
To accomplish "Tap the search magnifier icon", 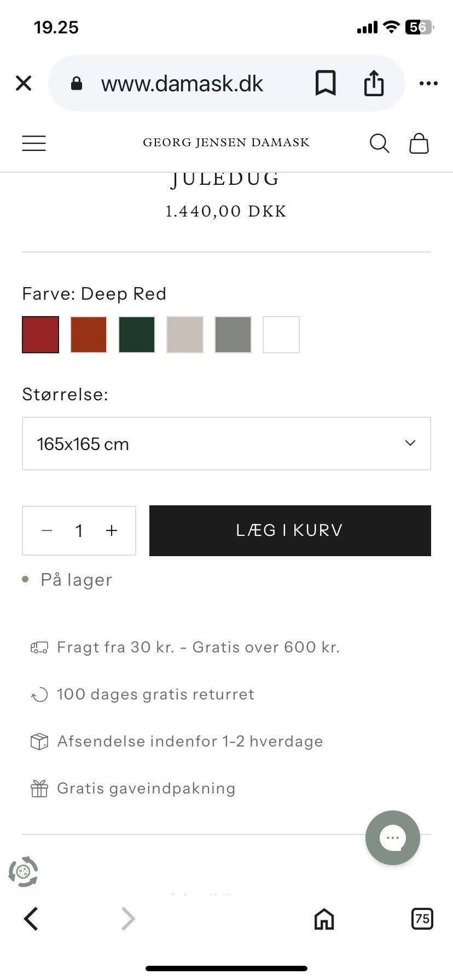I will point(379,143).
